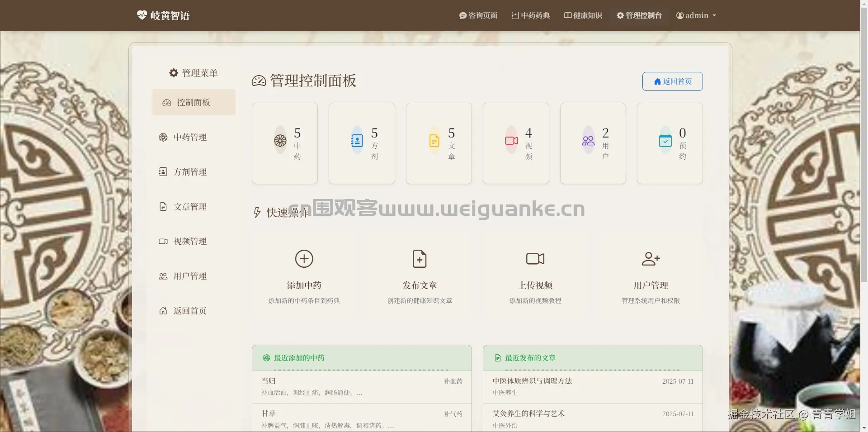Screen dimensions: 868x432
Task: Open 方剂管理 in the sidebar menu
Action: click(x=194, y=172)
